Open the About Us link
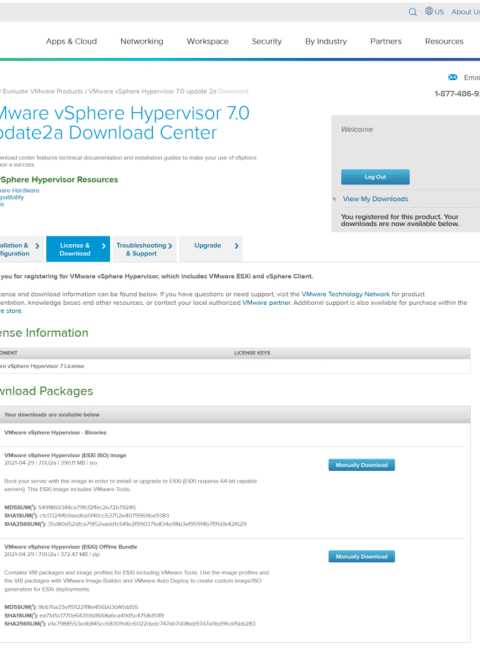 [x=465, y=12]
